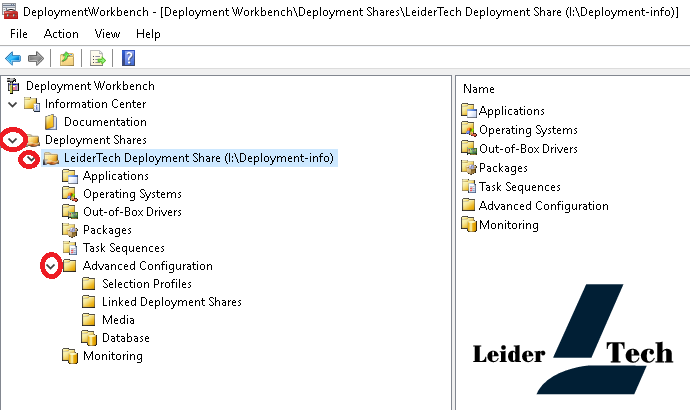Image resolution: width=690 pixels, height=410 pixels.
Task: Click the Monitoring icon in the Name list
Action: point(469,224)
